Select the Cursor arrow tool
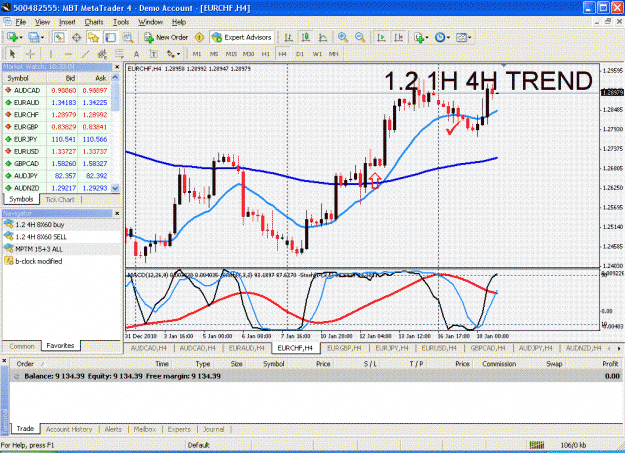This screenshot has height=453, width=625. click(12, 54)
